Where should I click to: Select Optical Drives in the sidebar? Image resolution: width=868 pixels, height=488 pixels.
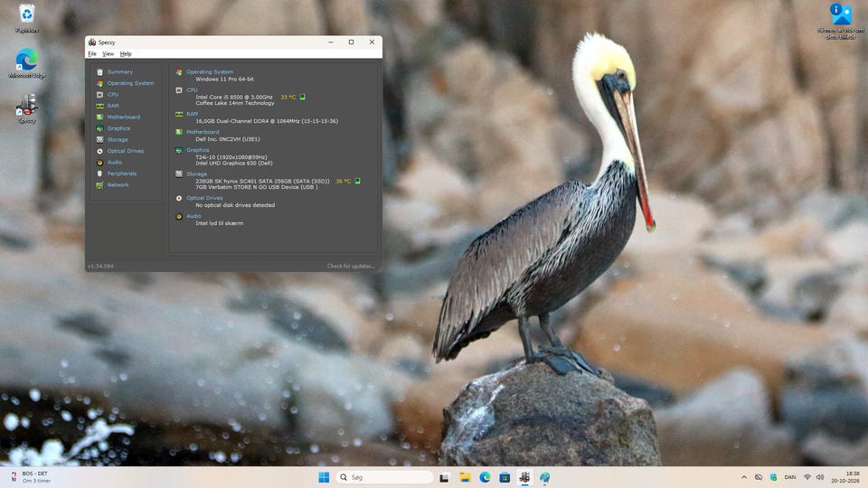click(119, 151)
